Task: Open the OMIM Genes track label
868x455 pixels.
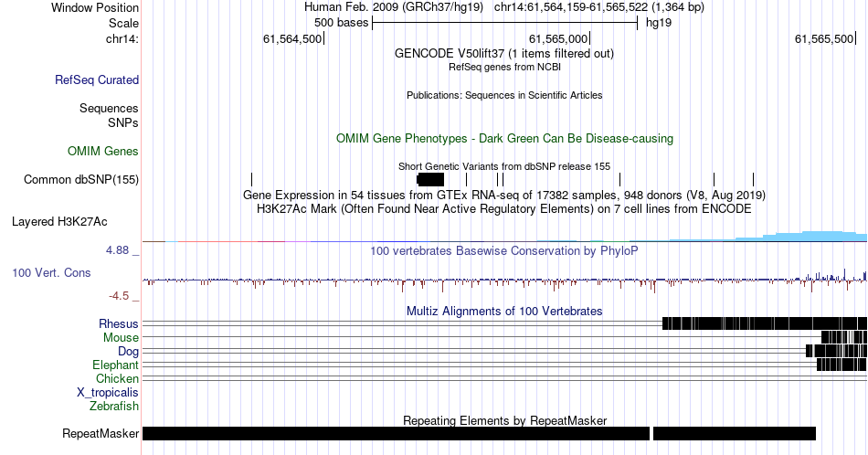Action: 103,151
